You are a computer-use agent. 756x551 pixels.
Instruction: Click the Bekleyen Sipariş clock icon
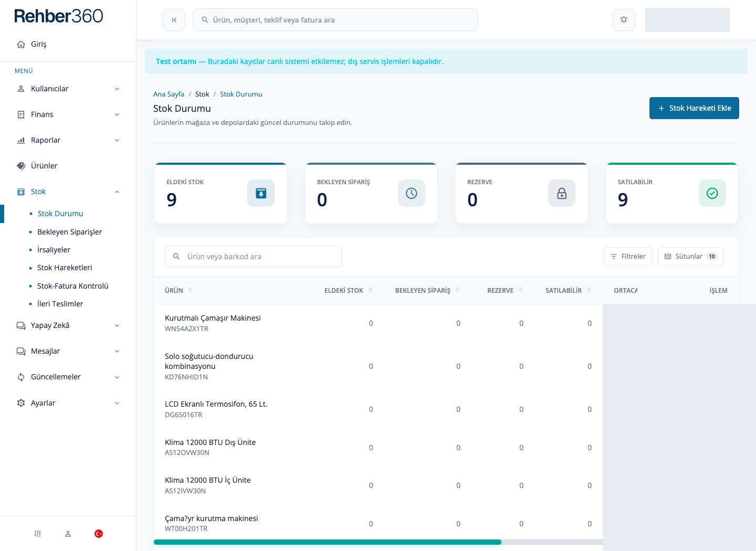pos(412,193)
